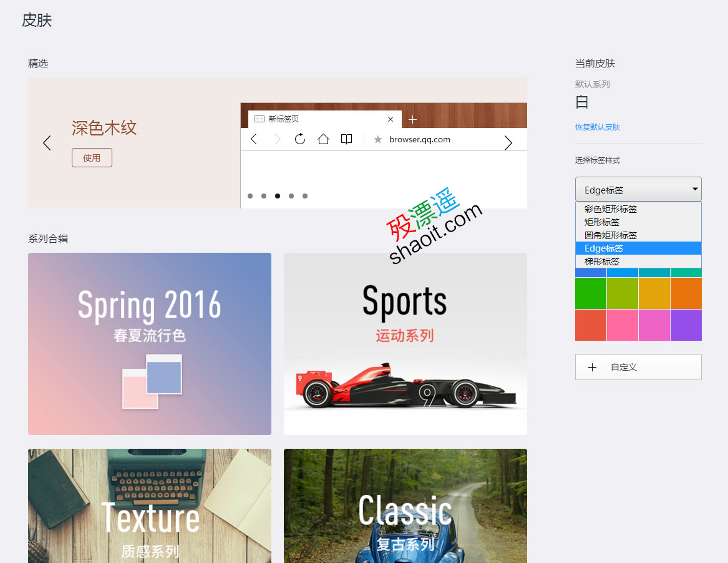The image size is (728, 563).
Task: Select first carousel dot
Action: tap(250, 196)
